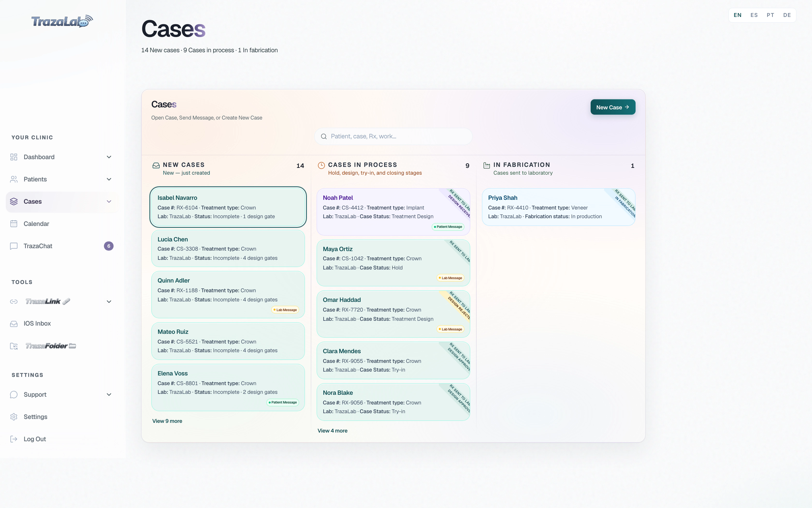The height and width of the screenshot is (508, 812).
Task: Click Lab Message tag on Quinn Adler card
Action: point(285,310)
